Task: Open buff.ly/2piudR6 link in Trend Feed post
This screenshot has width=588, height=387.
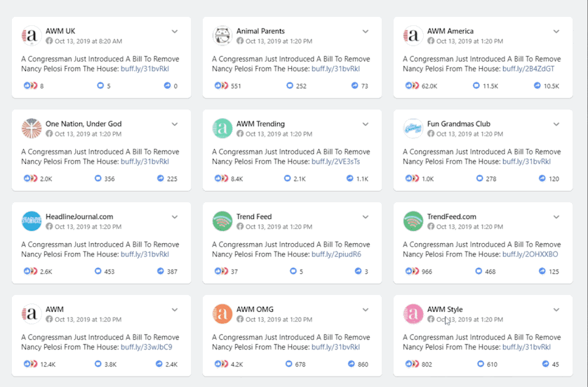Action: pyautogui.click(x=336, y=254)
